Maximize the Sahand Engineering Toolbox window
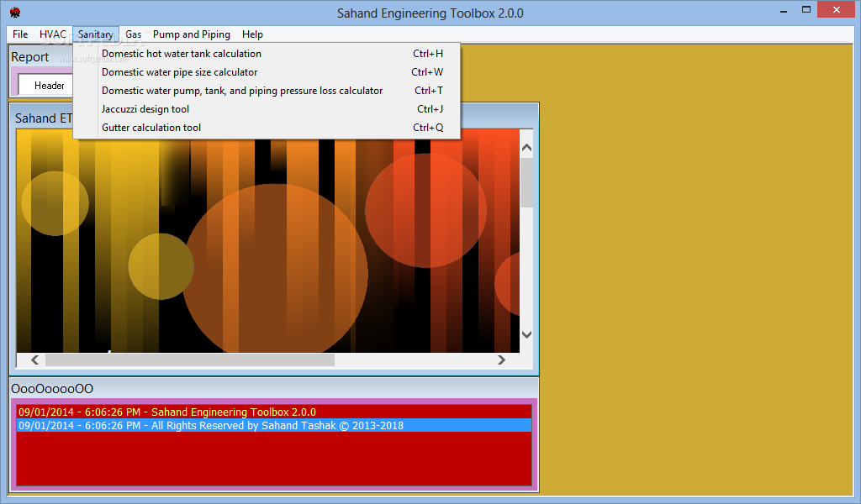The image size is (861, 504). (x=806, y=10)
